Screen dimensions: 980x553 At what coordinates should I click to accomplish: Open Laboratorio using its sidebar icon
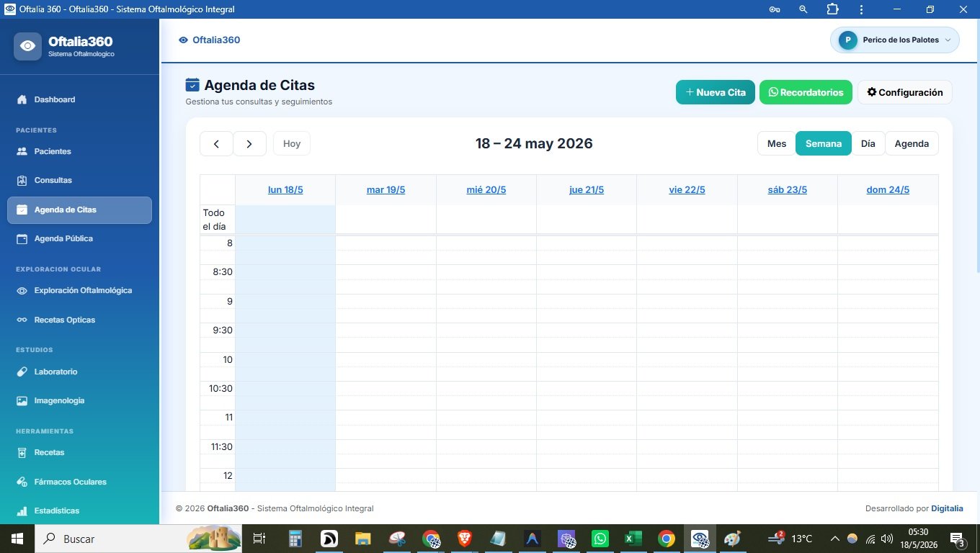(x=22, y=372)
